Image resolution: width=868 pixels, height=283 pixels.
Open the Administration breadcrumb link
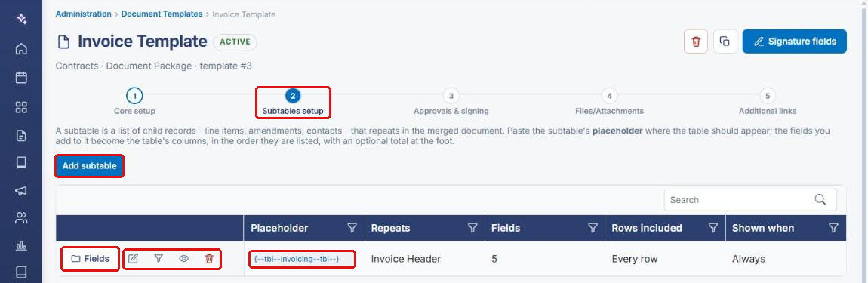83,14
